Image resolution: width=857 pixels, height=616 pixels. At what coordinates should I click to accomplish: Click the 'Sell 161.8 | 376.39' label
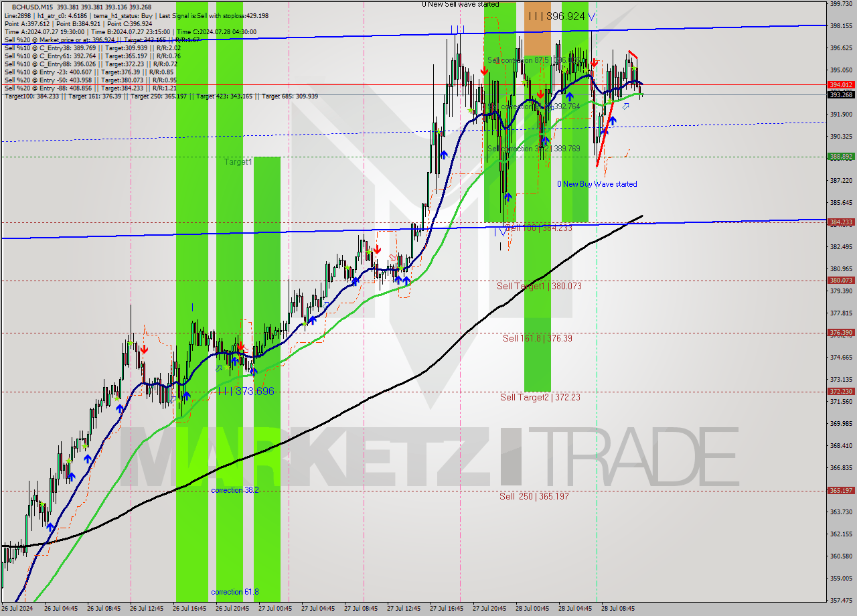(538, 338)
